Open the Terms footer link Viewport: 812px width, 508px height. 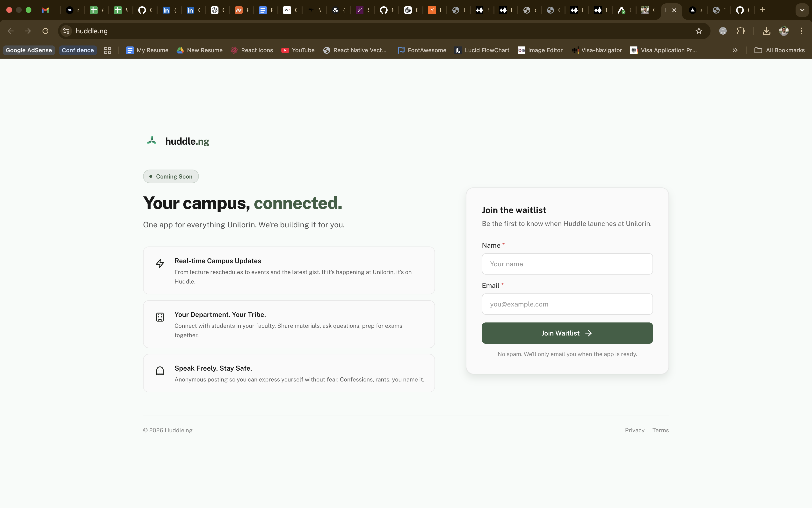coord(660,430)
